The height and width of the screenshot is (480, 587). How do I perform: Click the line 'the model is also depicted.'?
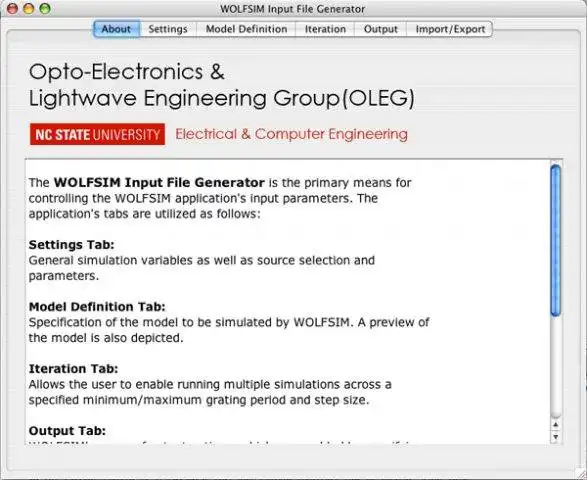106,338
